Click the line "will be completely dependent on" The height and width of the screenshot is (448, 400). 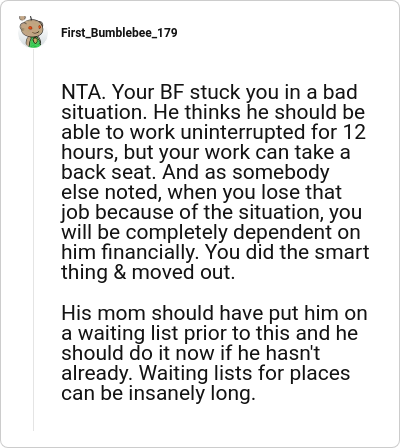(x=211, y=232)
